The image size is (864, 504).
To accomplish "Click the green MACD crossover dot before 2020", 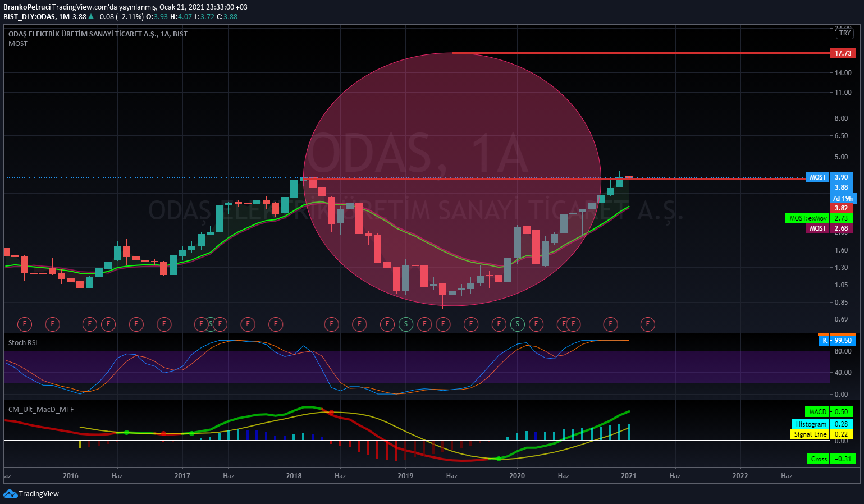I will 499,459.
